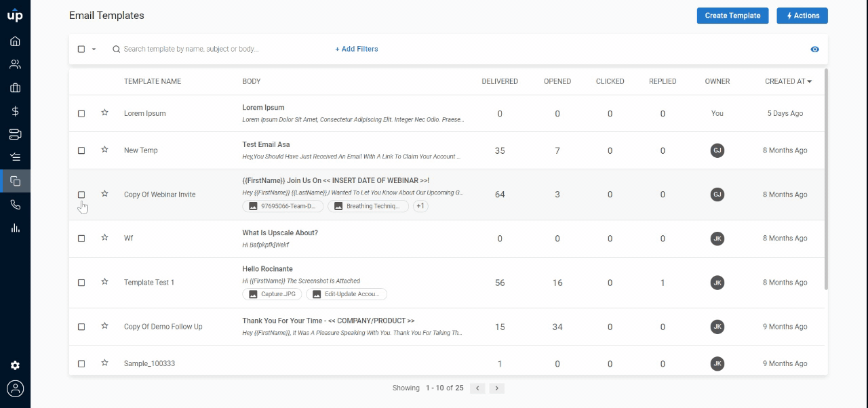868x408 pixels.
Task: Open the settings gear in sidebar
Action: 15,365
